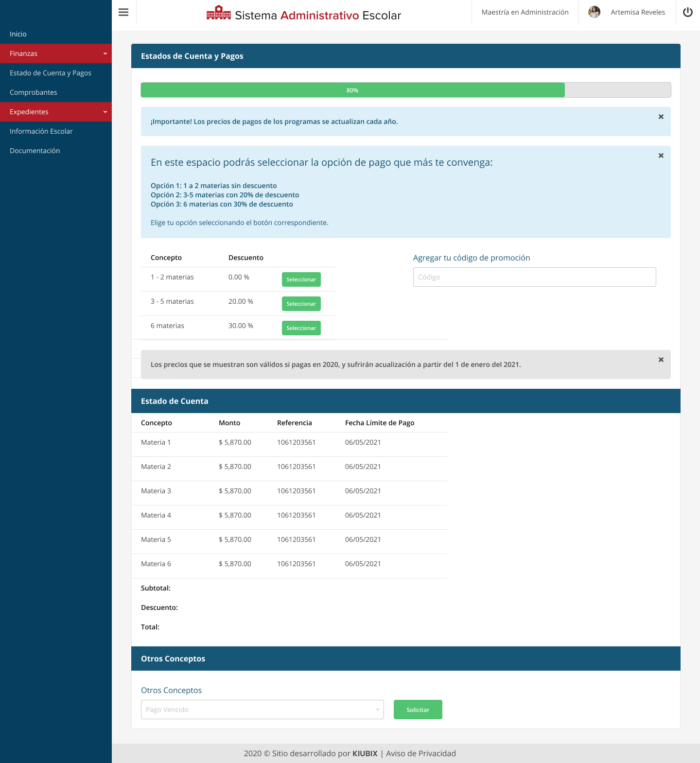Open Estado de Cuenta y Pagos
The width and height of the screenshot is (700, 763).
pyautogui.click(x=51, y=73)
